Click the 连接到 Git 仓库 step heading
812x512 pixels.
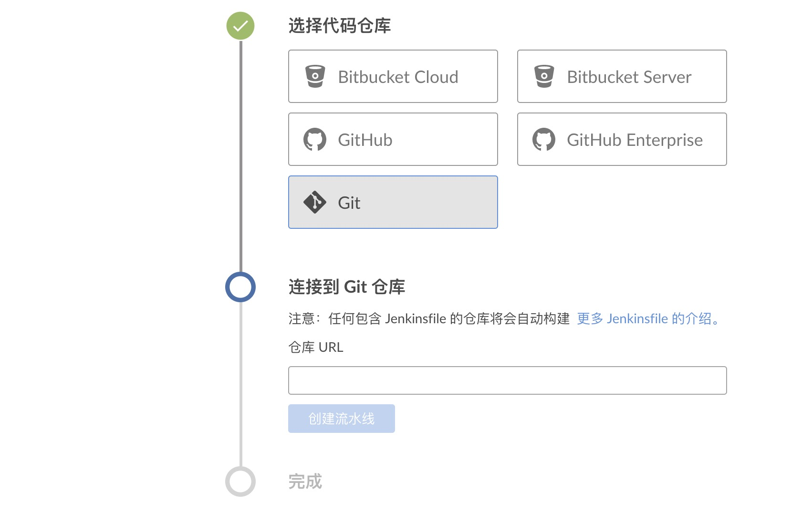[347, 287]
